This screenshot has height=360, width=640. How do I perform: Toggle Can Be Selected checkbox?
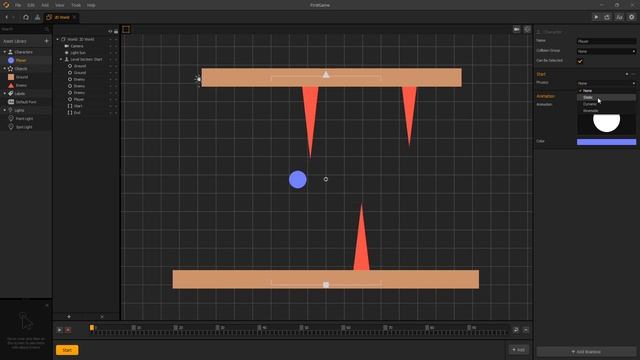(580, 61)
